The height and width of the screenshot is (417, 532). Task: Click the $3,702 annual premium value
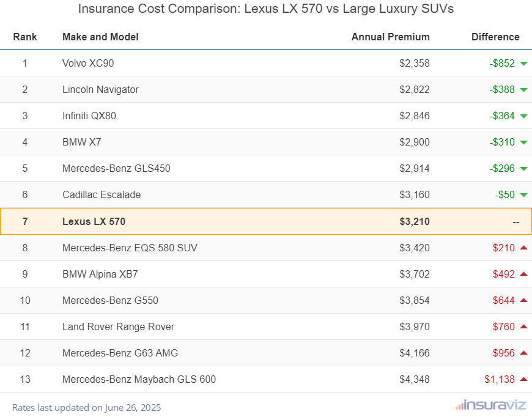tap(415, 274)
